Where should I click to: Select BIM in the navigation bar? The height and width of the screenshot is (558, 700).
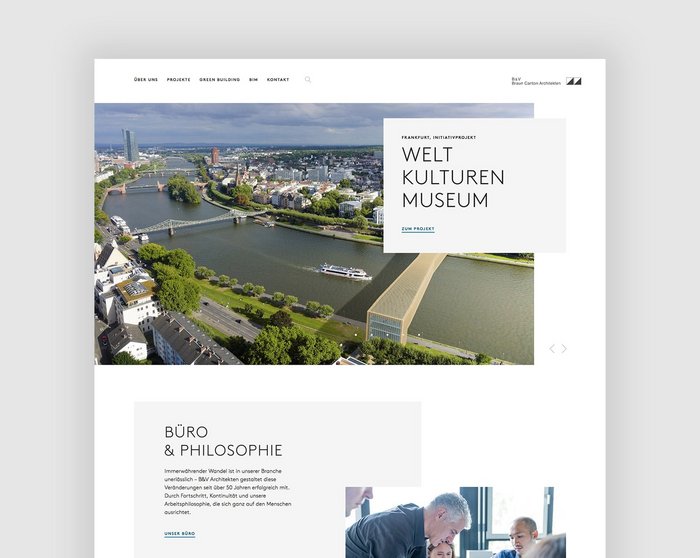[x=254, y=79]
